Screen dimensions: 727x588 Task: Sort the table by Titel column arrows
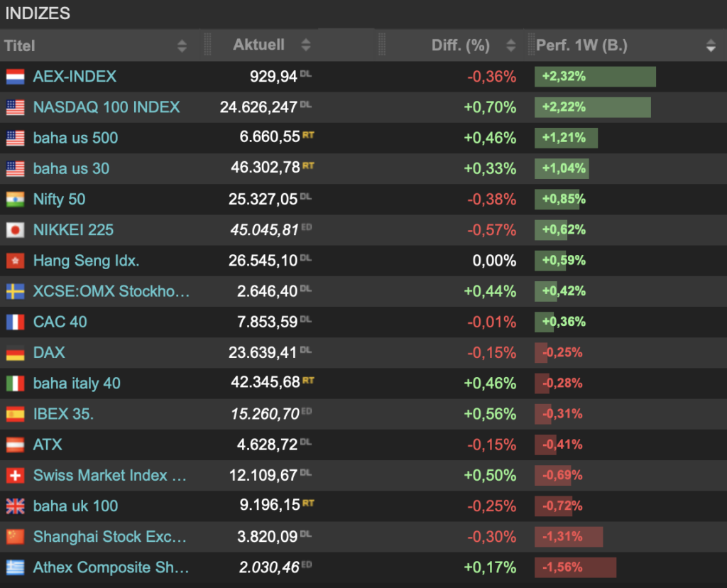click(x=182, y=46)
